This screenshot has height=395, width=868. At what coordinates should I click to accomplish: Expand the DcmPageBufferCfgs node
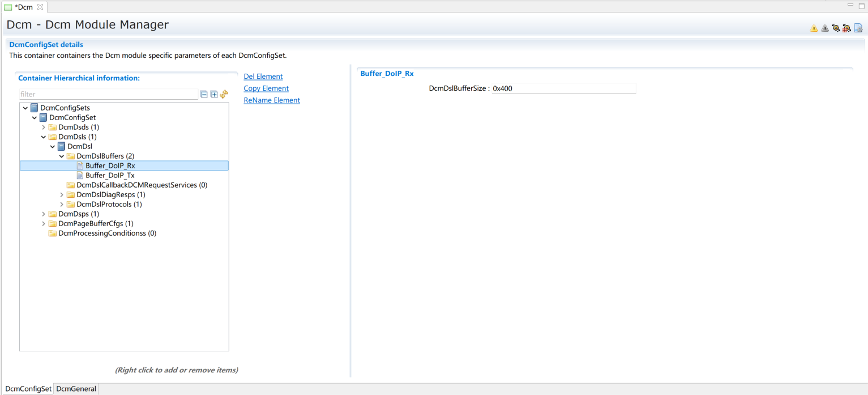pyautogui.click(x=44, y=224)
